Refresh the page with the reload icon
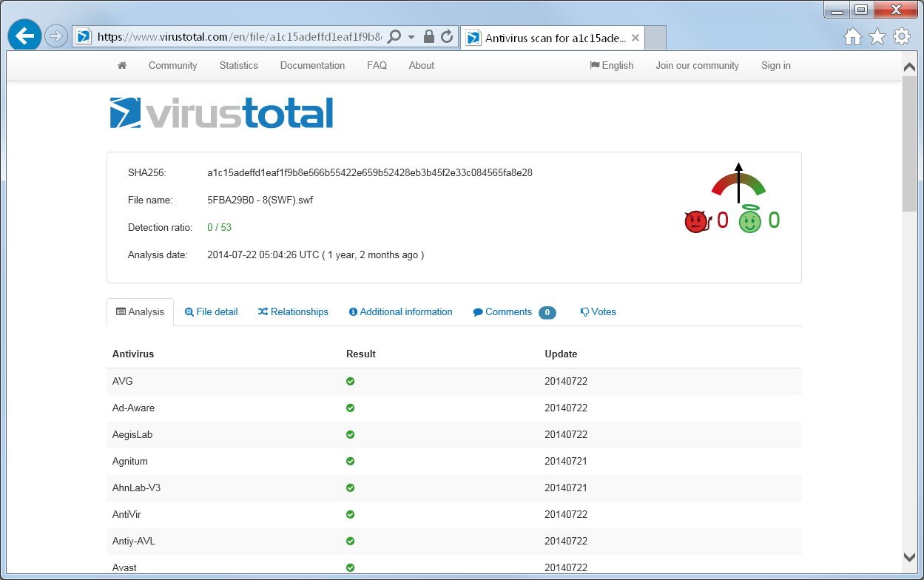Viewport: 924px width, 580px height. [x=446, y=36]
